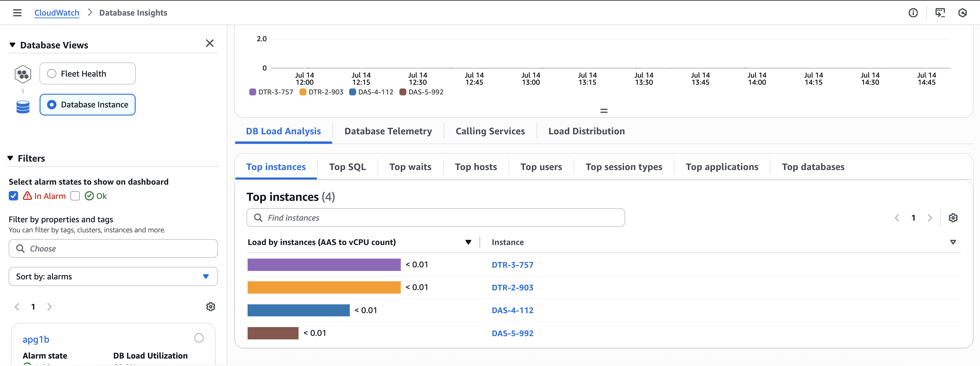Screen dimensions: 980x366
Task: Open the Instance column filter dropdown
Action: [x=953, y=242]
